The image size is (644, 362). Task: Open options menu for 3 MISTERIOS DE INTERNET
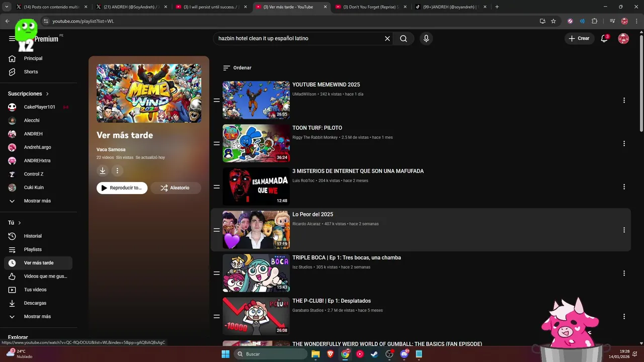pyautogui.click(x=624, y=187)
